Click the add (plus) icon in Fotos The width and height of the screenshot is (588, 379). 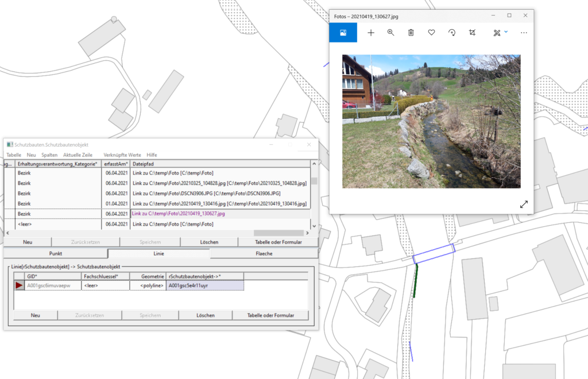371,33
